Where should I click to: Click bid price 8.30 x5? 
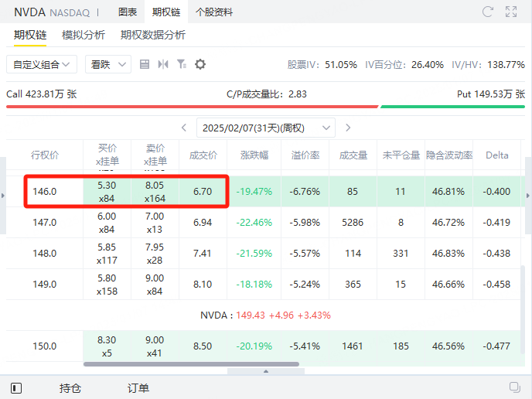point(107,346)
